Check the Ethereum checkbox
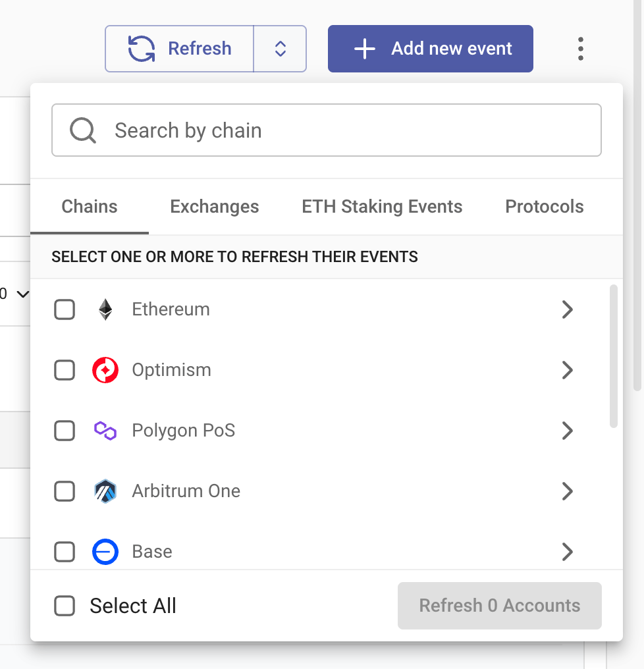 pos(65,309)
